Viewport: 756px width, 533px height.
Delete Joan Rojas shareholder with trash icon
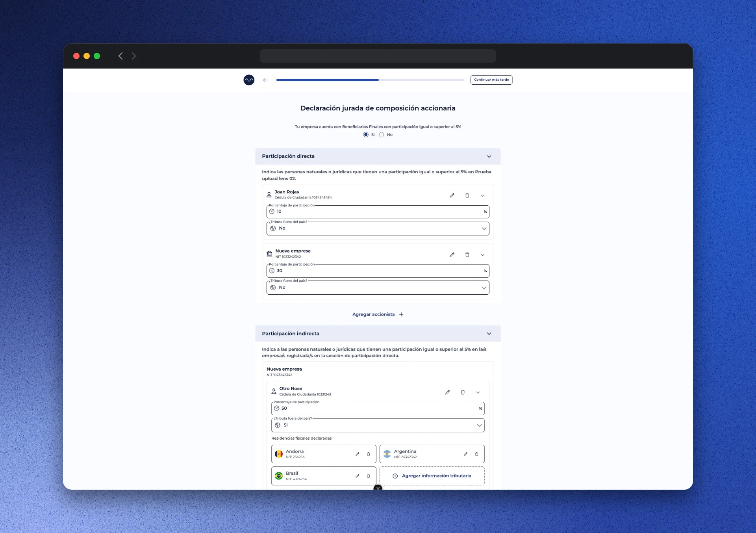[467, 195]
